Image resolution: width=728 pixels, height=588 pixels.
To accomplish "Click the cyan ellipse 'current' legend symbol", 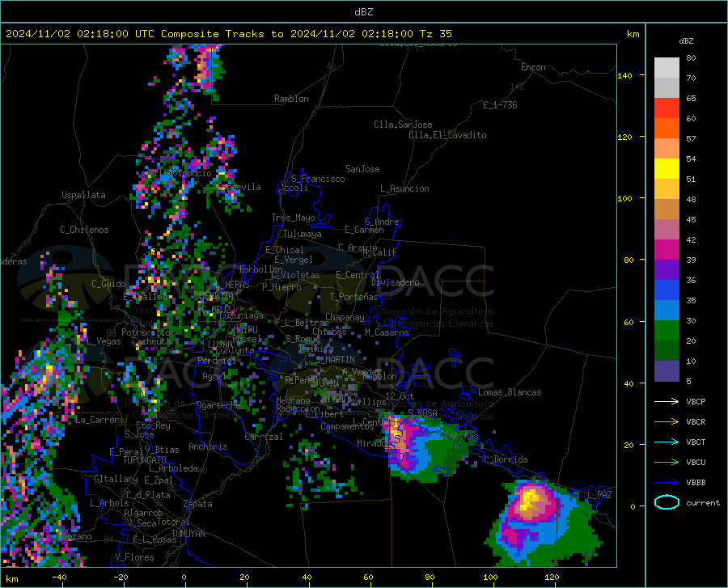I will tap(667, 502).
